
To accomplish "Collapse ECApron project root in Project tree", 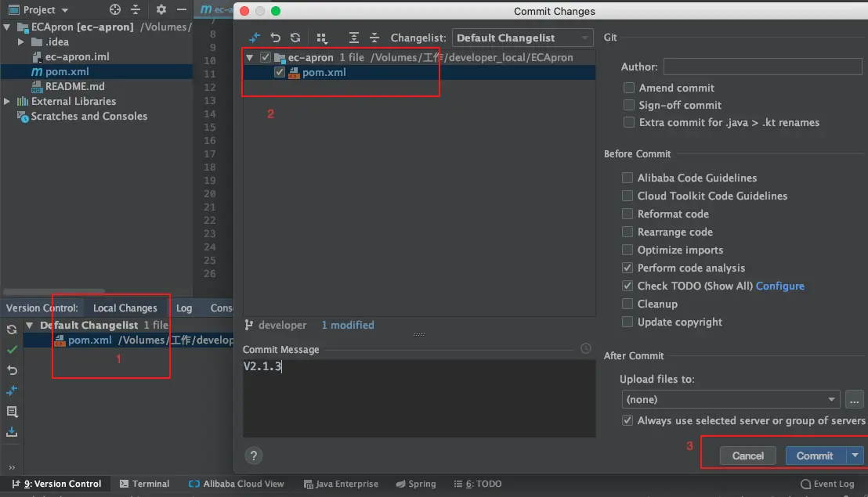I will pyautogui.click(x=6, y=27).
